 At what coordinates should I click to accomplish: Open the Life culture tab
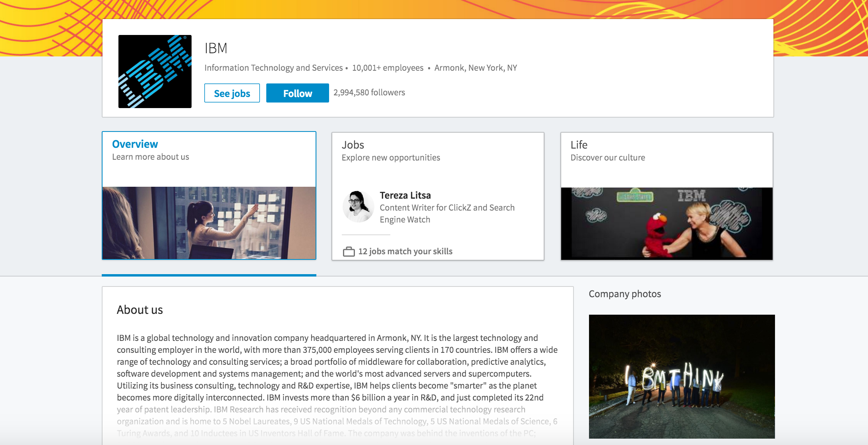click(579, 145)
